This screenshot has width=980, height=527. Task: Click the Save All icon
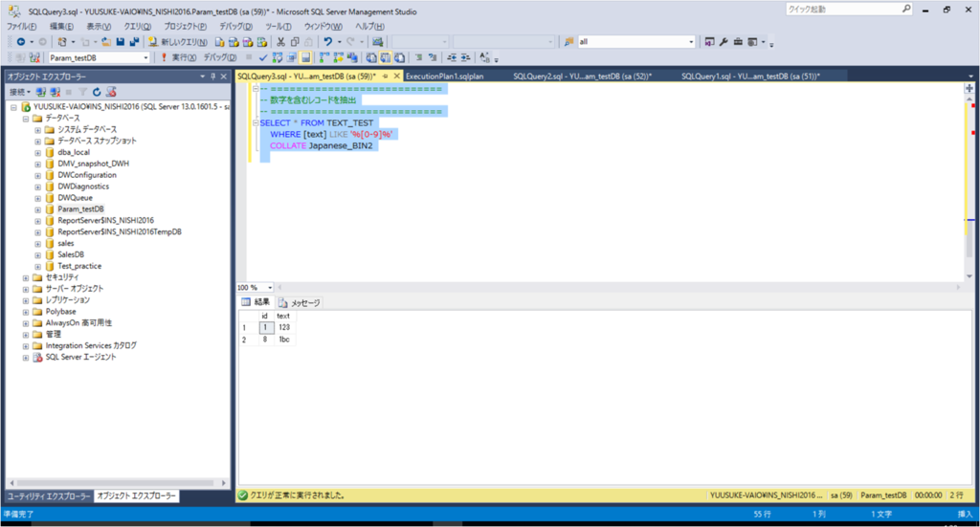(x=134, y=42)
